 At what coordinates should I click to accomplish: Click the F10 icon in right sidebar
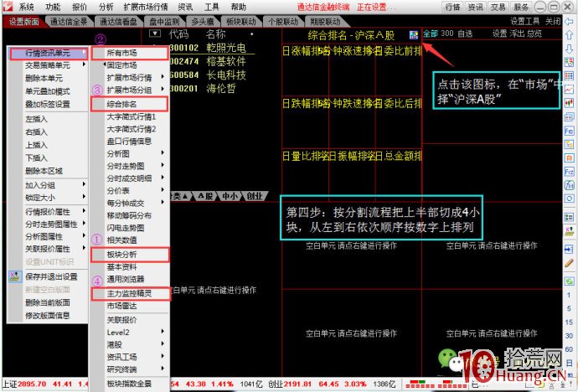pos(569,131)
